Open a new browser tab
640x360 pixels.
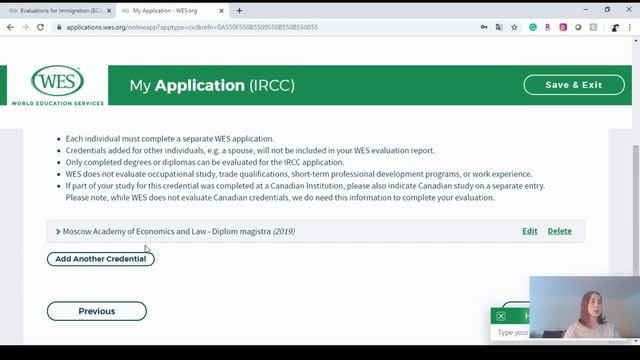[x=240, y=11]
